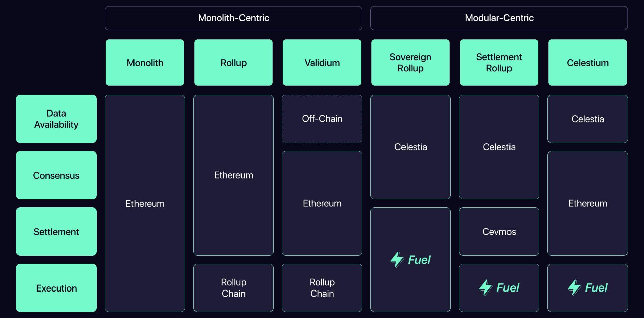Click the Monolith column box
644x318 pixels.
145,62
